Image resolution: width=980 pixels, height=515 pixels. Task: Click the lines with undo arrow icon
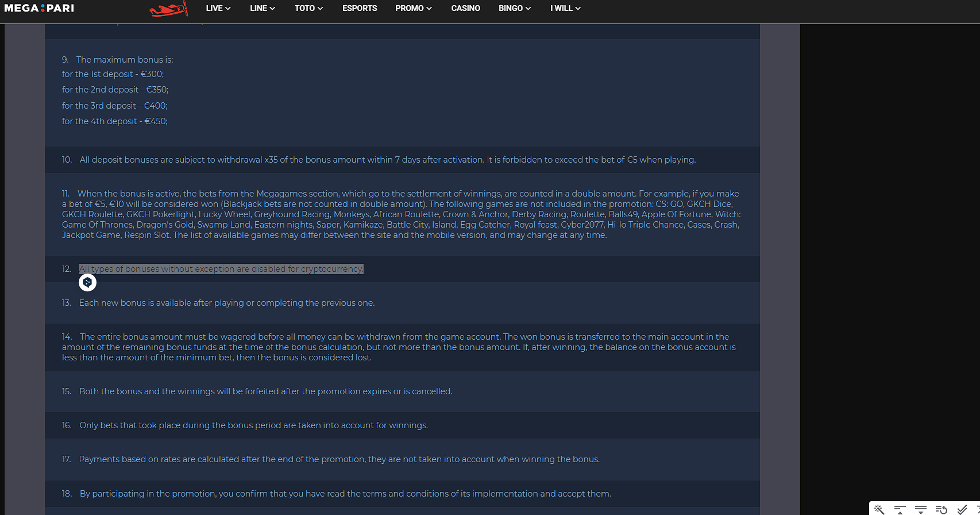(x=941, y=509)
